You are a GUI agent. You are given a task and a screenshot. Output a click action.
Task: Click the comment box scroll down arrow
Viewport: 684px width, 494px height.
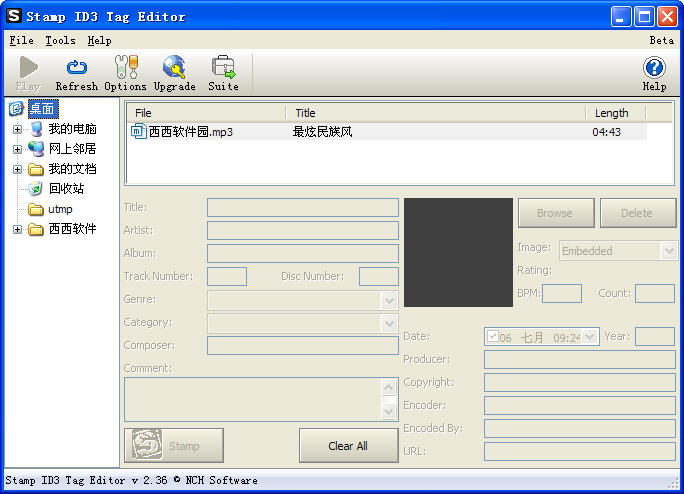click(x=389, y=411)
